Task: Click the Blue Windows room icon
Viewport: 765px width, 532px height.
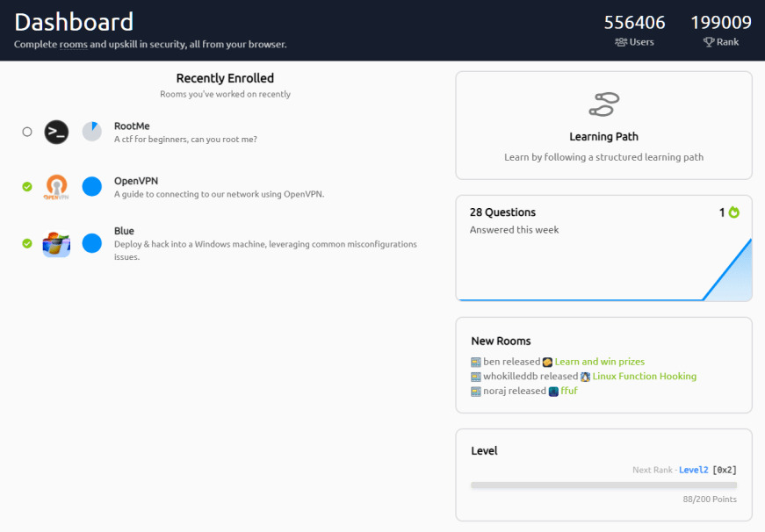Action: click(x=56, y=244)
